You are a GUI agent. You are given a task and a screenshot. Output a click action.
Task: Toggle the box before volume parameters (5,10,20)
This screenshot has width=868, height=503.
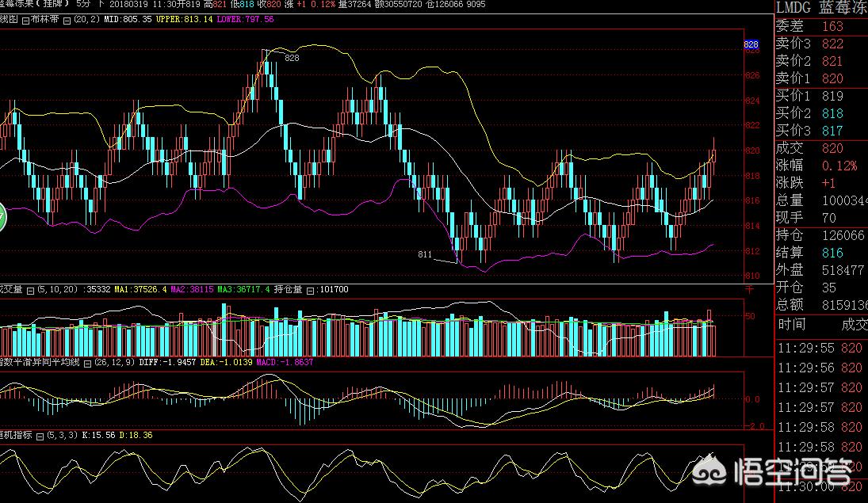tap(30, 291)
